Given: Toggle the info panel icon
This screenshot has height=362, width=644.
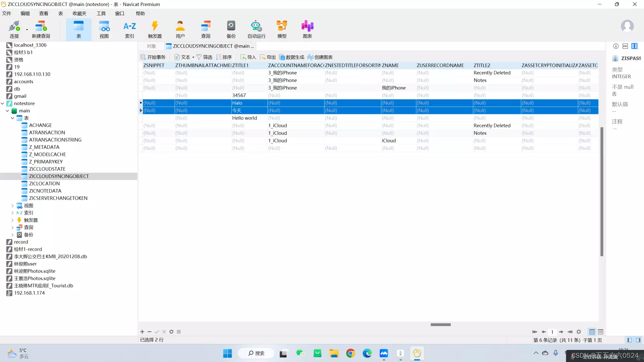Looking at the screenshot, I should 616,46.
